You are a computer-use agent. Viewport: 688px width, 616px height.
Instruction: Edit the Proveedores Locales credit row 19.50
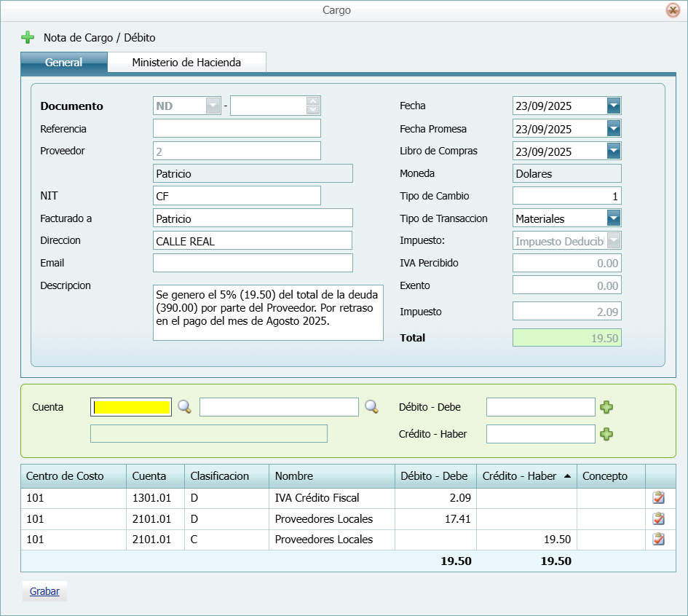[x=658, y=540]
